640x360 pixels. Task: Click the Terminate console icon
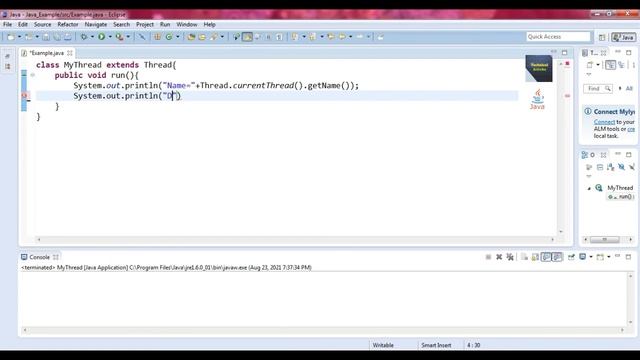click(x=488, y=257)
